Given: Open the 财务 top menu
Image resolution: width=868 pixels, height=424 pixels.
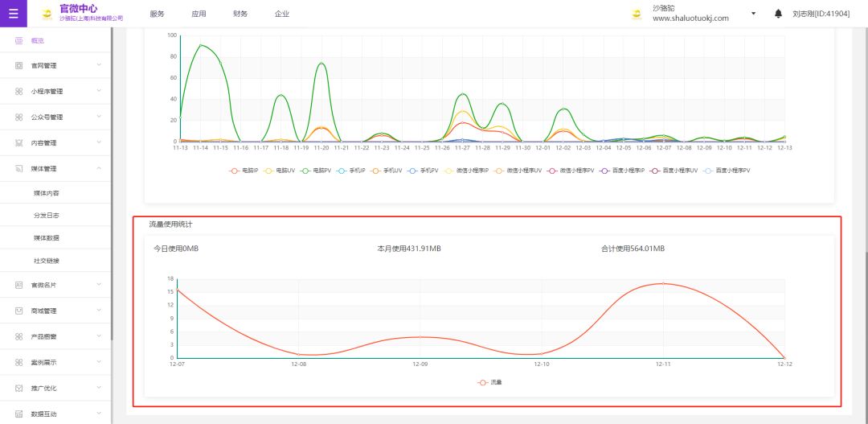Looking at the screenshot, I should point(240,14).
